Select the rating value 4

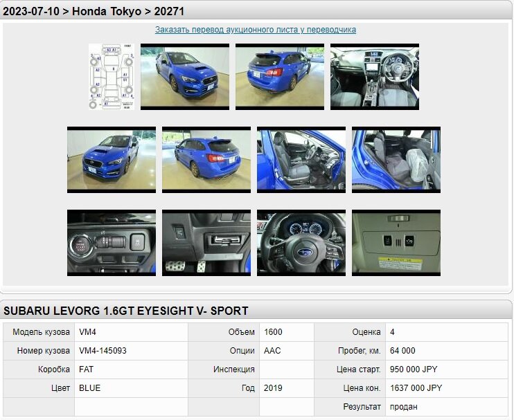click(392, 332)
